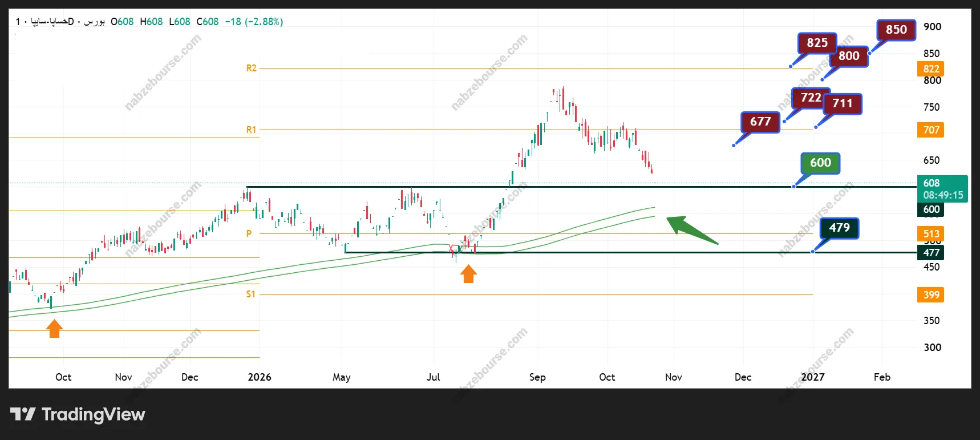Click the 2026 label on time axis

click(x=260, y=377)
